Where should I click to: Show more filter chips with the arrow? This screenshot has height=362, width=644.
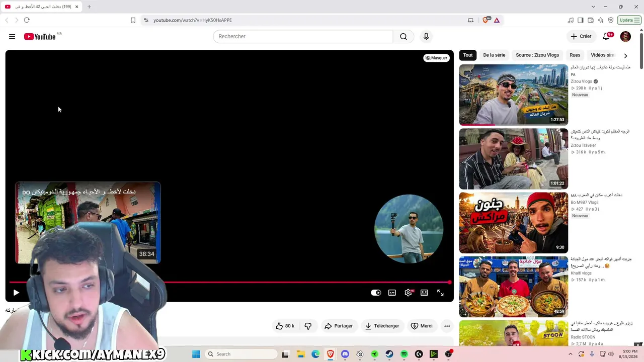point(625,55)
